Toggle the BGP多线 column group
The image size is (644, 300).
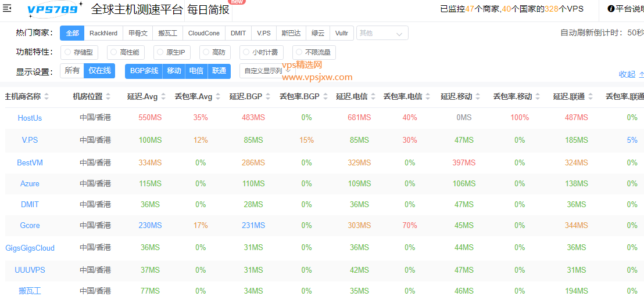tap(144, 70)
